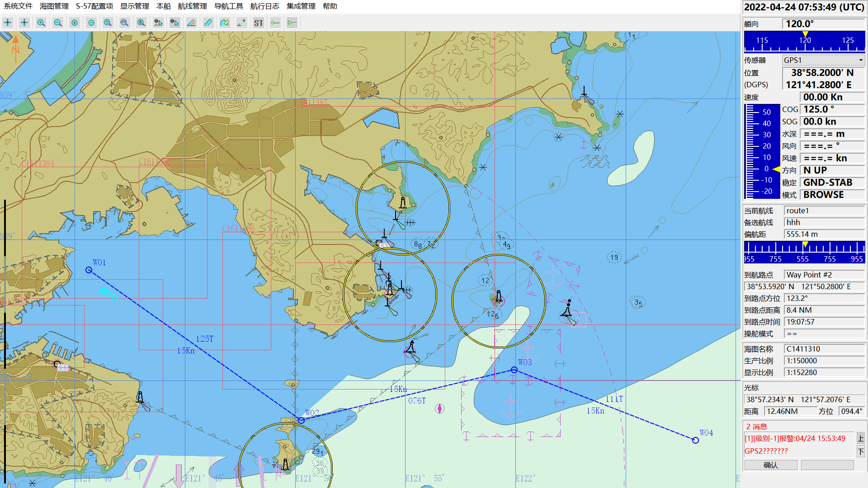868x488 pixels.
Task: Open the 海图管理 menu
Action: (x=54, y=6)
